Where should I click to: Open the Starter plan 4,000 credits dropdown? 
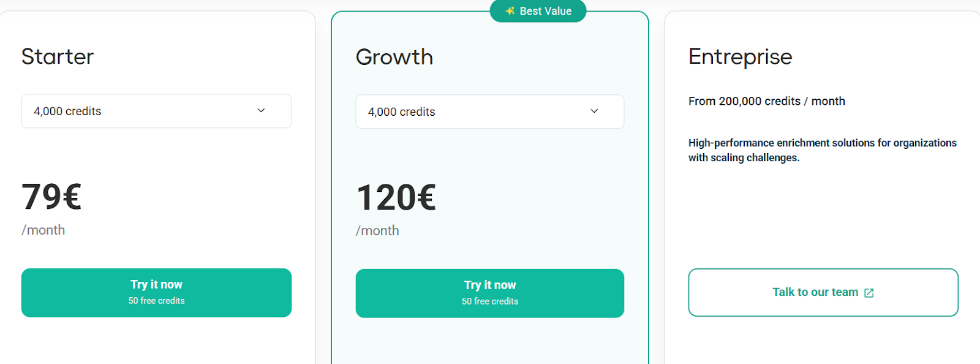coord(156,111)
